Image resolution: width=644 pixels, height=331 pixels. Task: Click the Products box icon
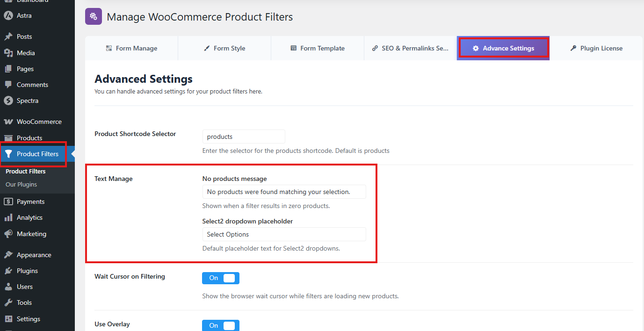click(x=8, y=138)
